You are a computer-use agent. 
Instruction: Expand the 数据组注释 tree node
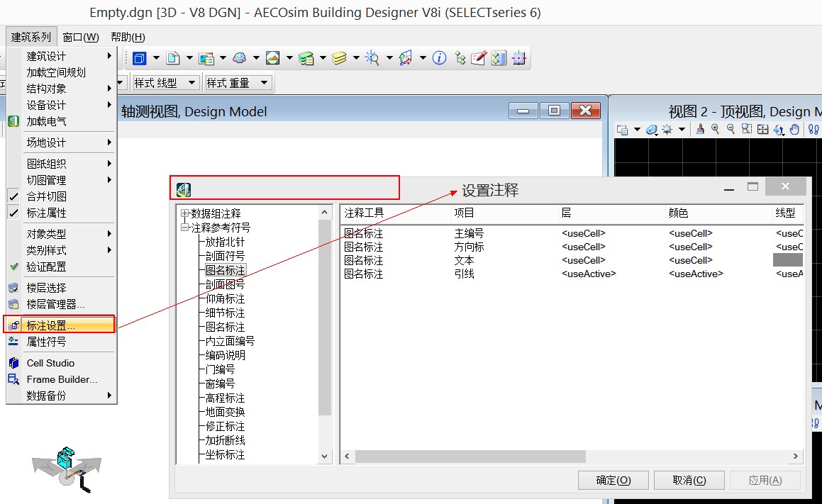click(x=184, y=213)
